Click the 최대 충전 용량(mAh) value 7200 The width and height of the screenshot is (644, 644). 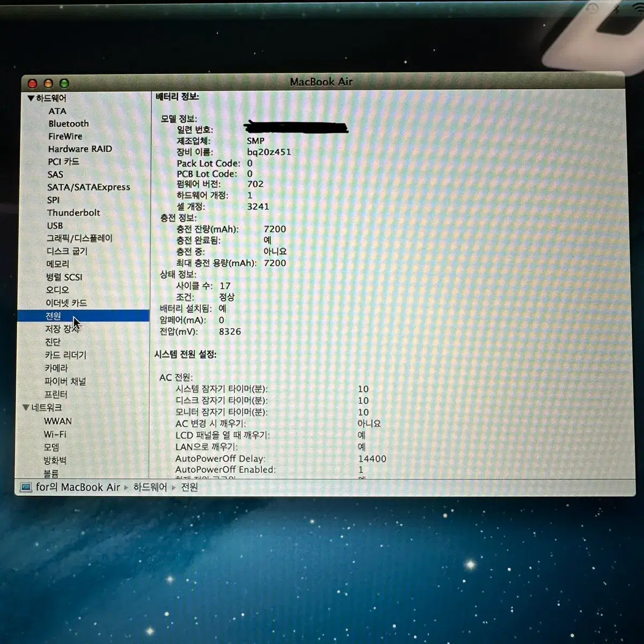tap(275, 263)
